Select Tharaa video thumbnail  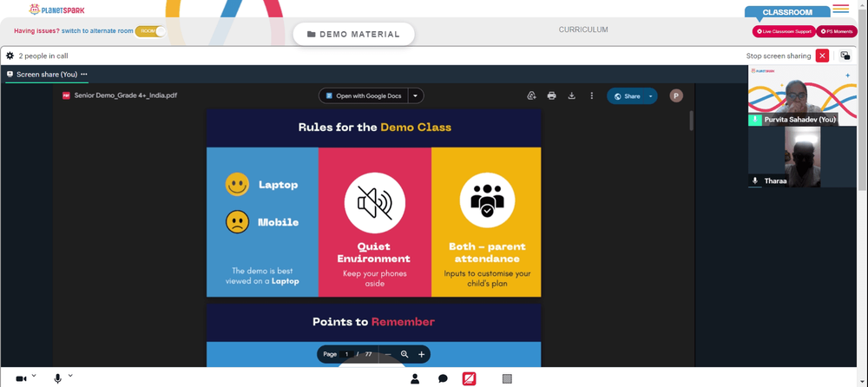(x=801, y=157)
